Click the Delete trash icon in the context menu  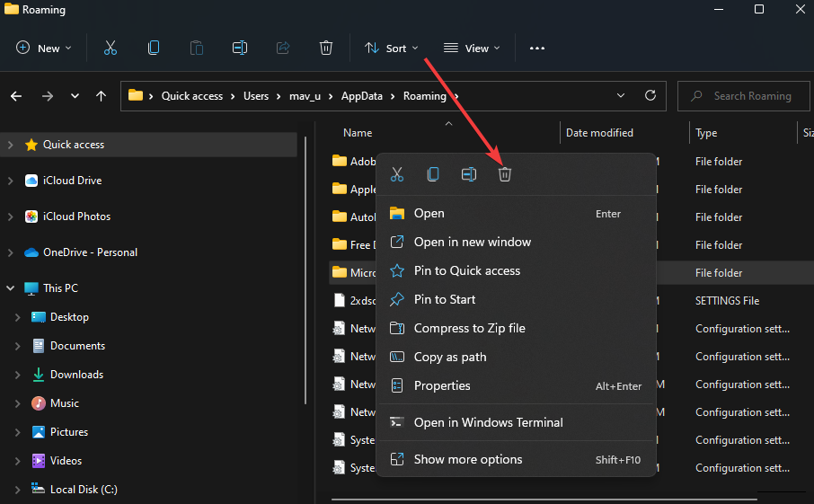point(505,174)
